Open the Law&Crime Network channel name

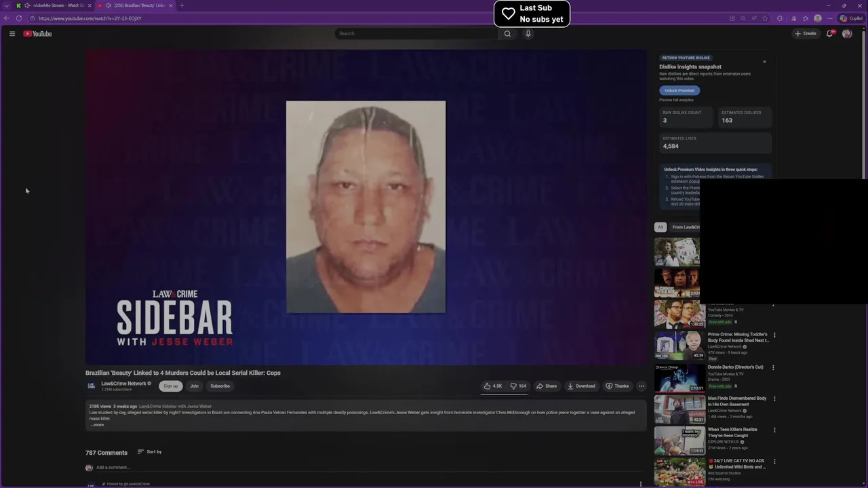click(x=123, y=383)
